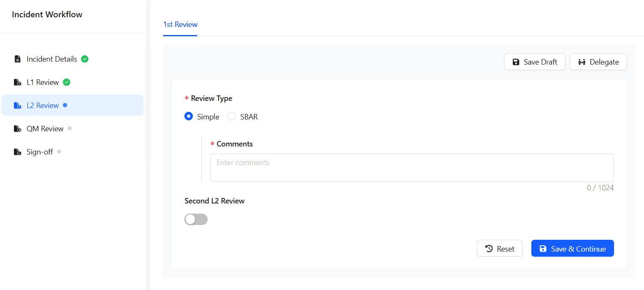This screenshot has height=290, width=644.
Task: Select the SBAR review type
Action: point(231,116)
